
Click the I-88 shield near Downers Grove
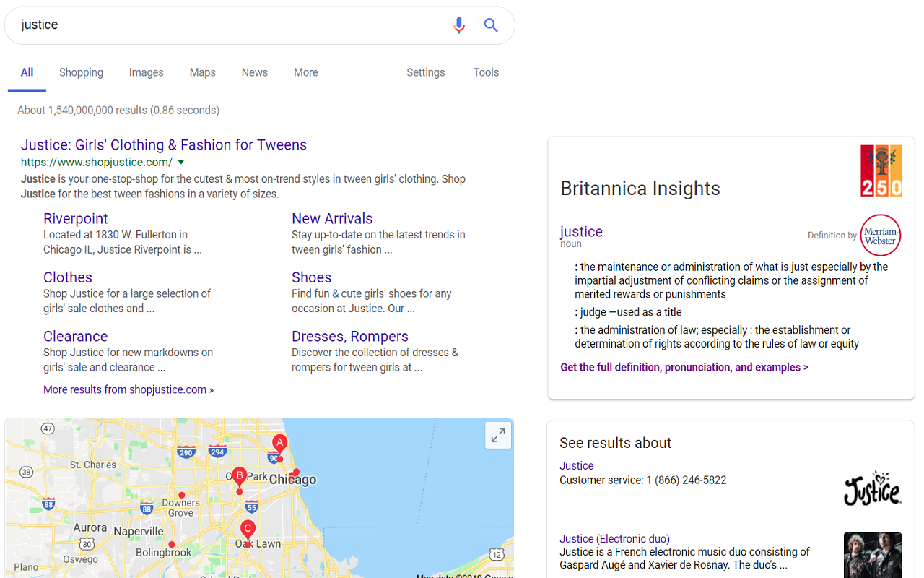click(x=147, y=509)
